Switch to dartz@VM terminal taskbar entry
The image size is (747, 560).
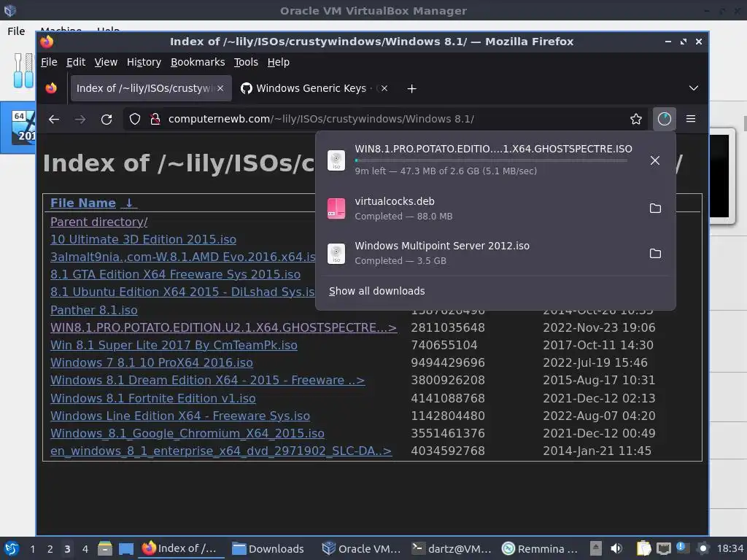coord(451,548)
